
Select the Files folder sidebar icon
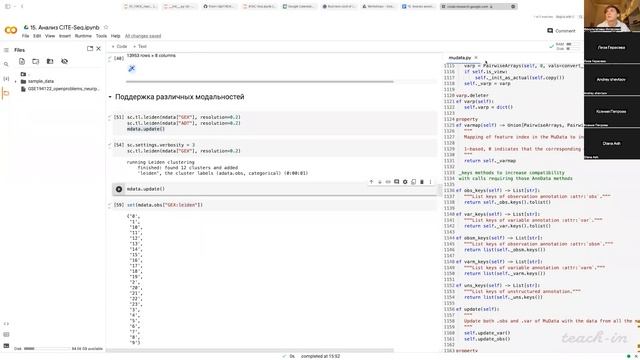tap(6, 93)
